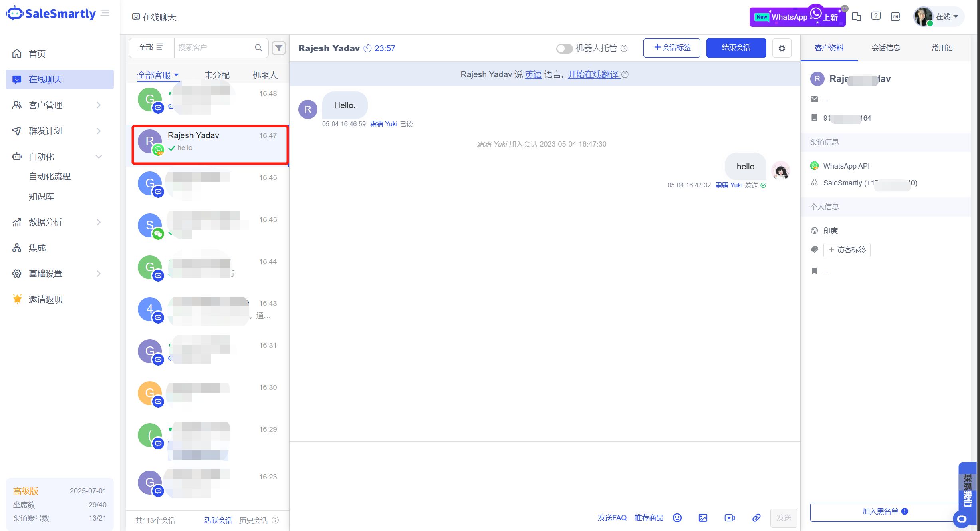The height and width of the screenshot is (531, 980).
Task: Open the conversation filter funnel icon
Action: 279,48
